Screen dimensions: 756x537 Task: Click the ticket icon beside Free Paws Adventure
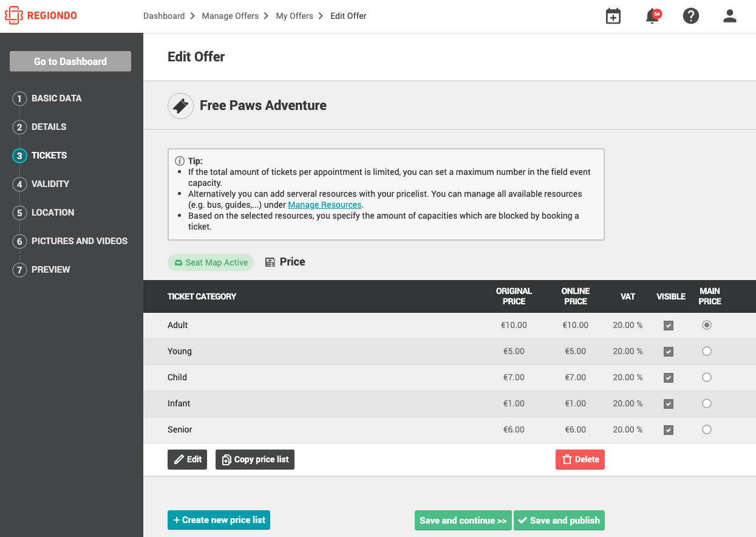click(180, 106)
